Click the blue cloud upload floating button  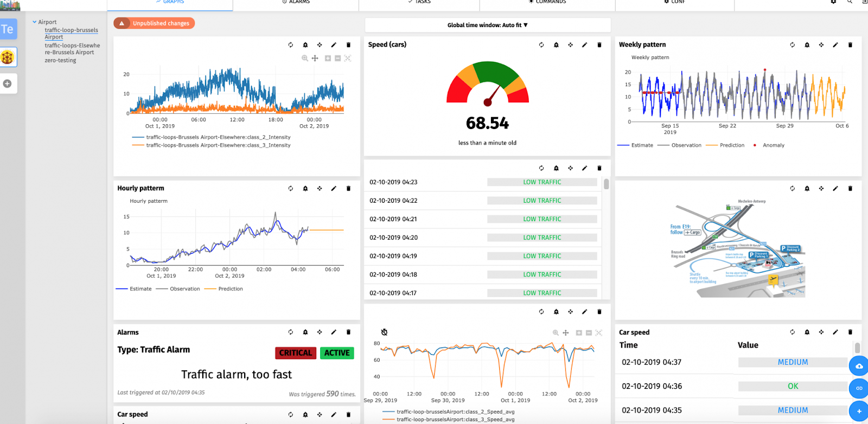pos(859,367)
